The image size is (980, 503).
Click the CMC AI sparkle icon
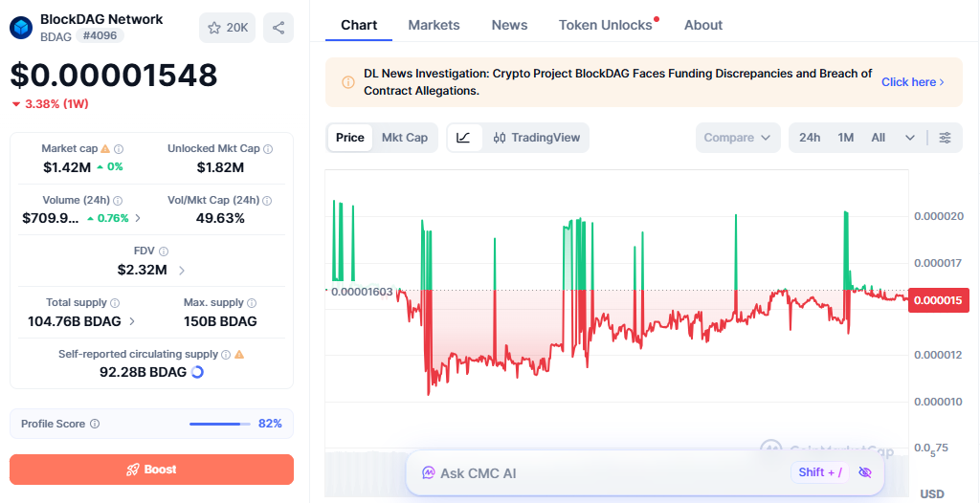point(428,473)
